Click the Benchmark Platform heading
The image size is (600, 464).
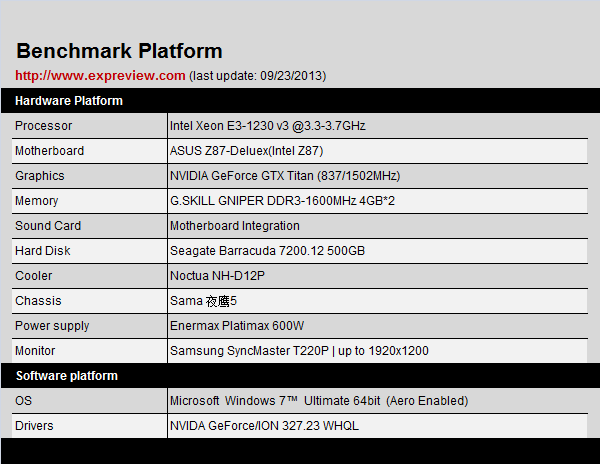[x=119, y=51]
